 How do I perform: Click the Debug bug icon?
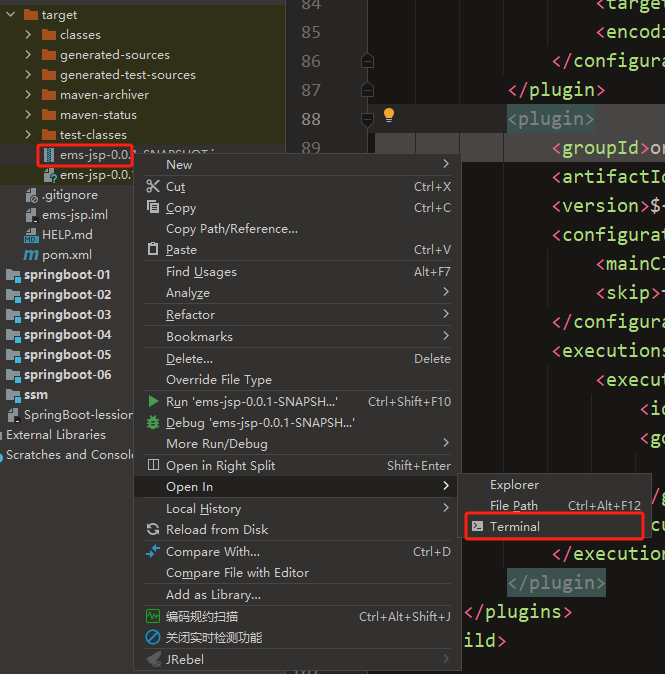pos(153,423)
